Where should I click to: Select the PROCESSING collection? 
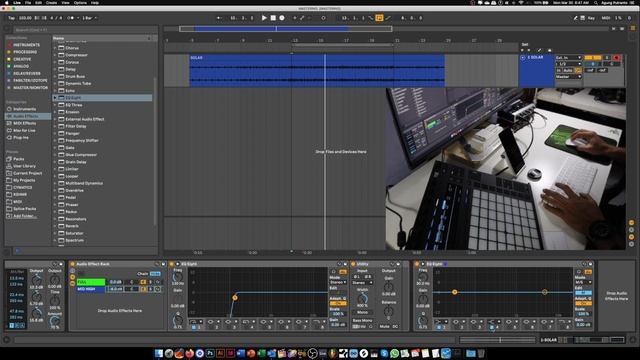point(25,52)
